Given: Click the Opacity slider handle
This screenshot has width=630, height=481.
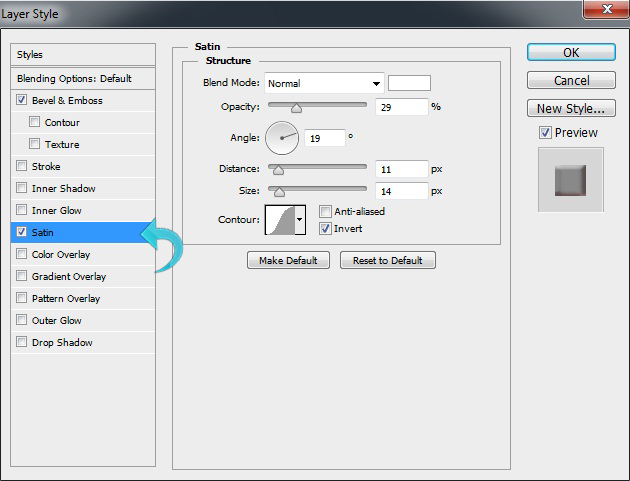Looking at the screenshot, I should coord(297,108).
